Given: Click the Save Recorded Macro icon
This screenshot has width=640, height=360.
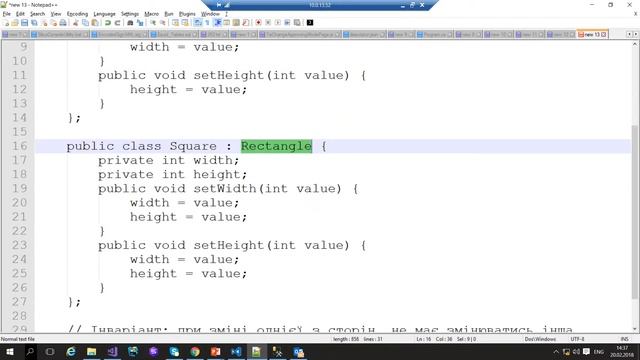Looking at the screenshot, I should pos(297,23).
